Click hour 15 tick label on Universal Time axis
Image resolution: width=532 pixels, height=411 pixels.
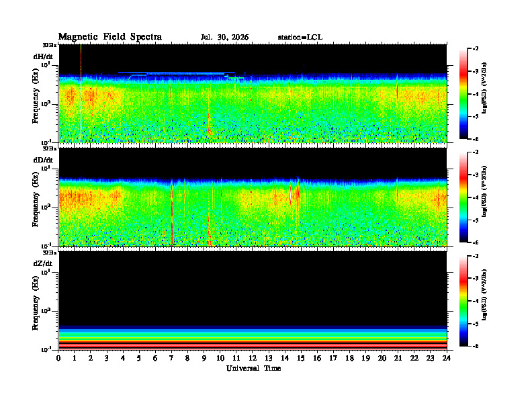(x=301, y=358)
